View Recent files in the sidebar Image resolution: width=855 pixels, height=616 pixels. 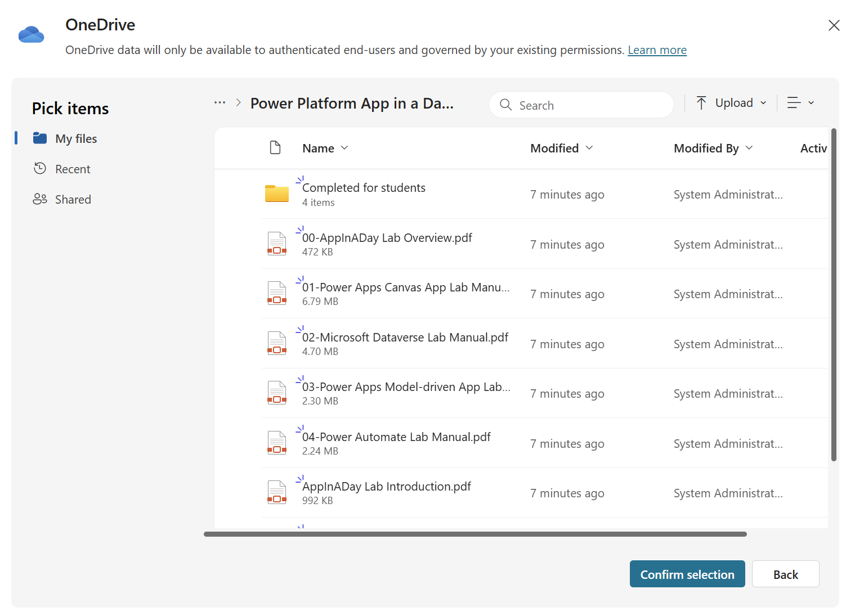(72, 169)
